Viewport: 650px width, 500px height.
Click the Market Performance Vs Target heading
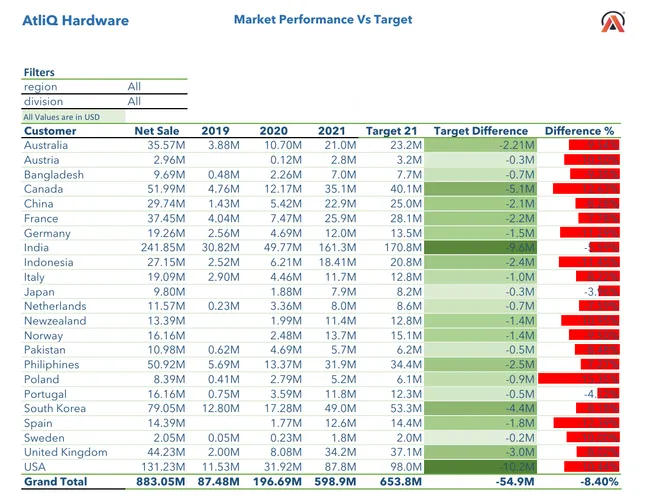tap(323, 19)
